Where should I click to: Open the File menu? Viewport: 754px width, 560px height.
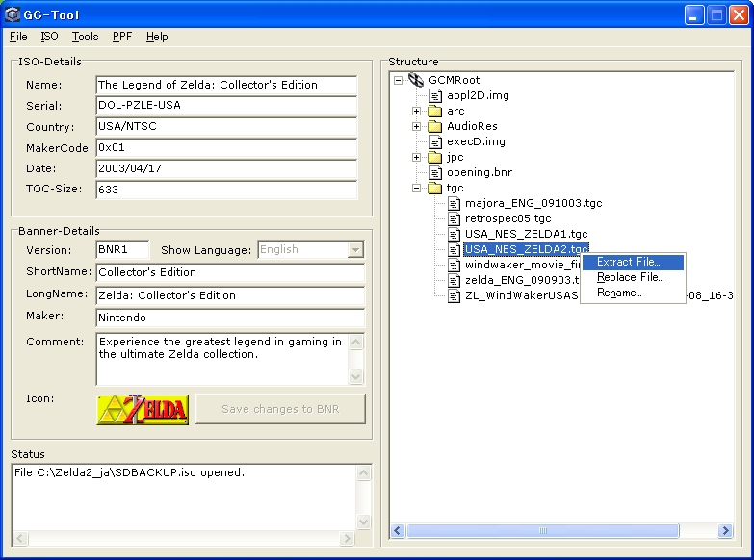point(18,37)
